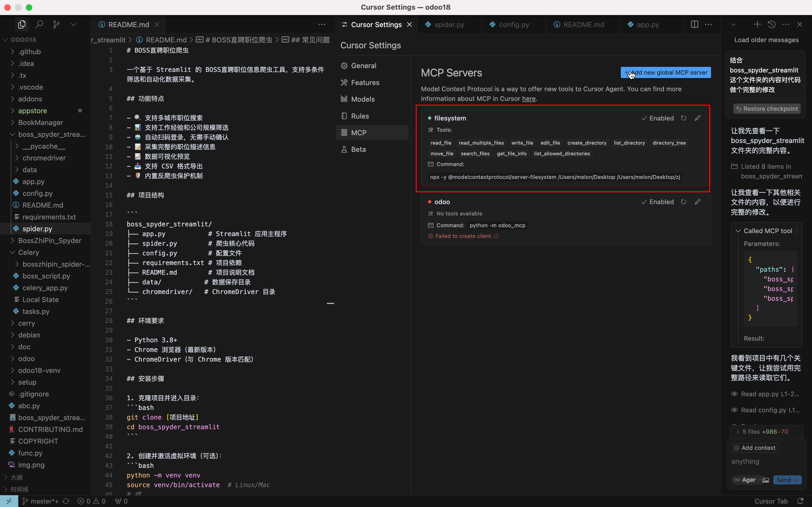Open chat history clock icon
This screenshot has height=507, width=812.
pos(771,24)
